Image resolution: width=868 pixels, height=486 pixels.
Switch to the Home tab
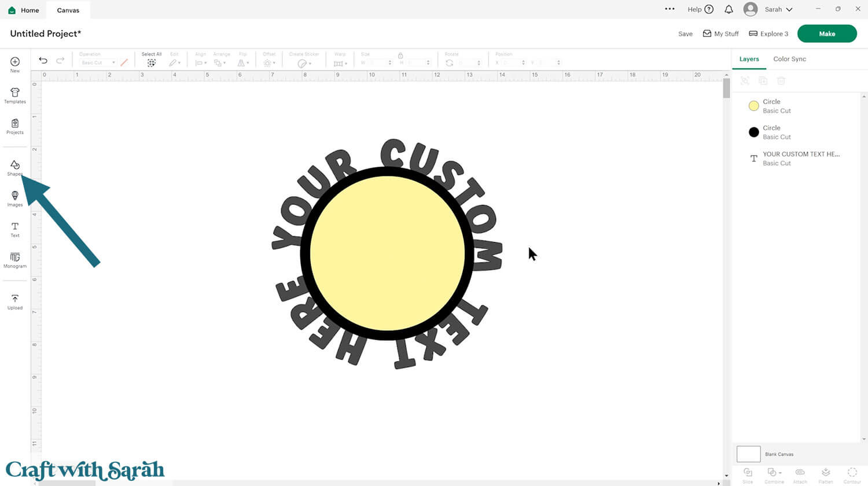click(x=24, y=10)
